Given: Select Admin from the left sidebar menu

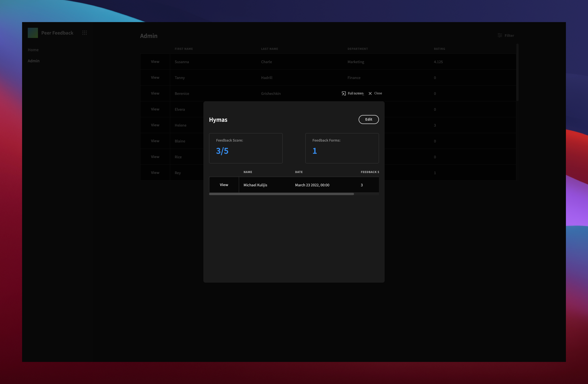Looking at the screenshot, I should (x=33, y=60).
